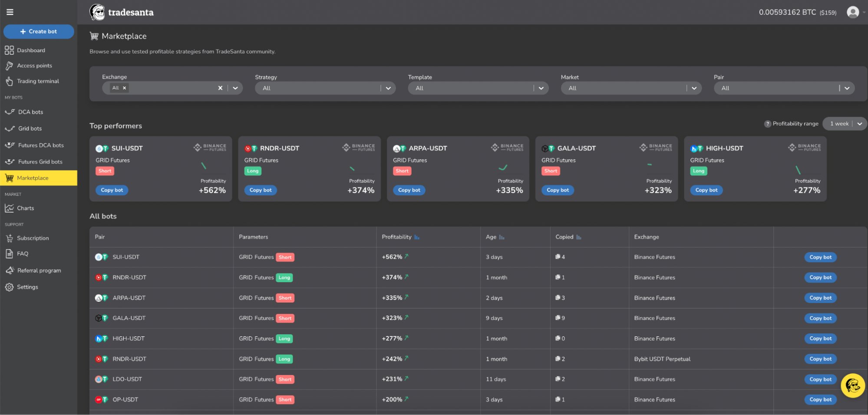Copy bot in the LDO-USDT table row

tap(820, 379)
